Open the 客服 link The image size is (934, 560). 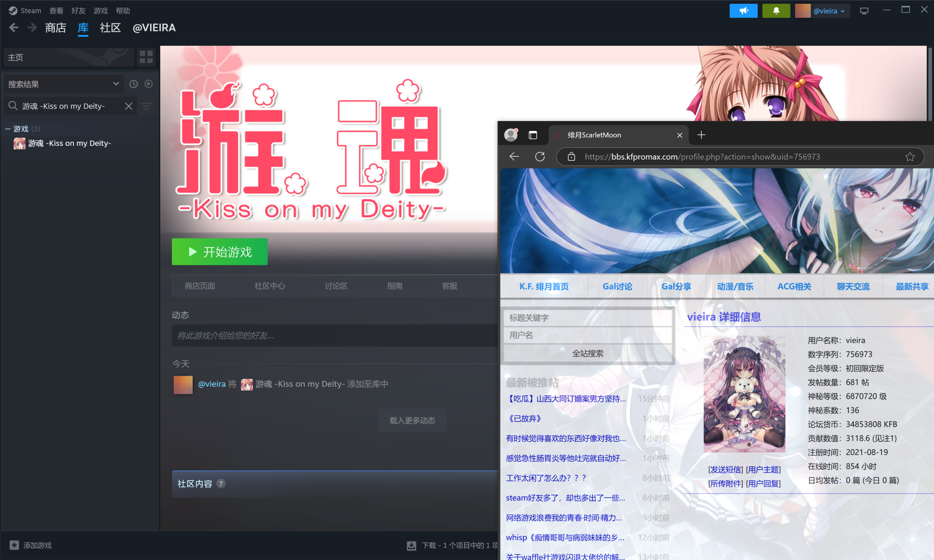[449, 286]
